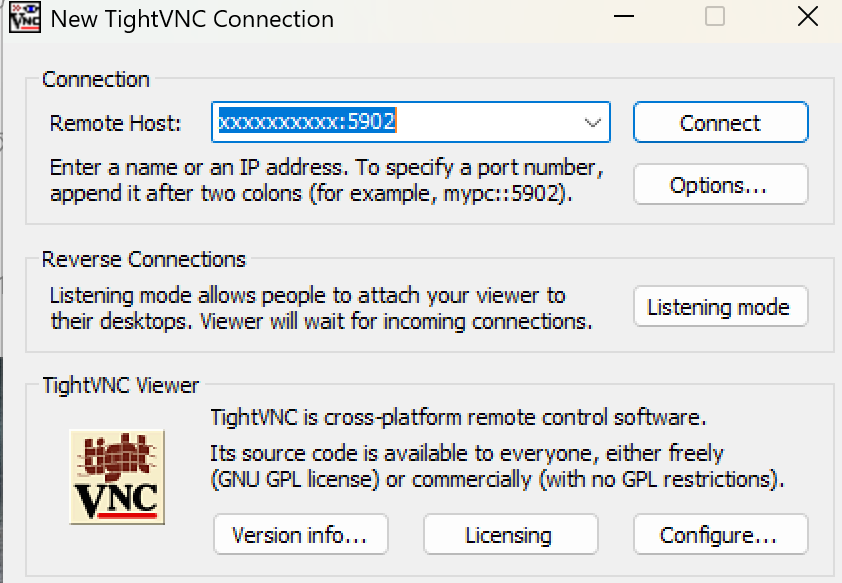This screenshot has height=583, width=842.
Task: Open the connection Options dialog
Action: click(720, 185)
